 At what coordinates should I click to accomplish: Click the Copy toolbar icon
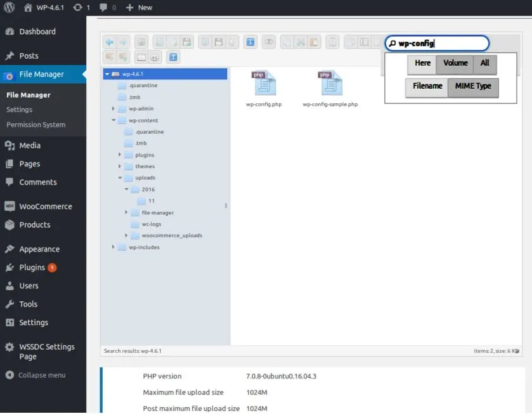click(287, 42)
